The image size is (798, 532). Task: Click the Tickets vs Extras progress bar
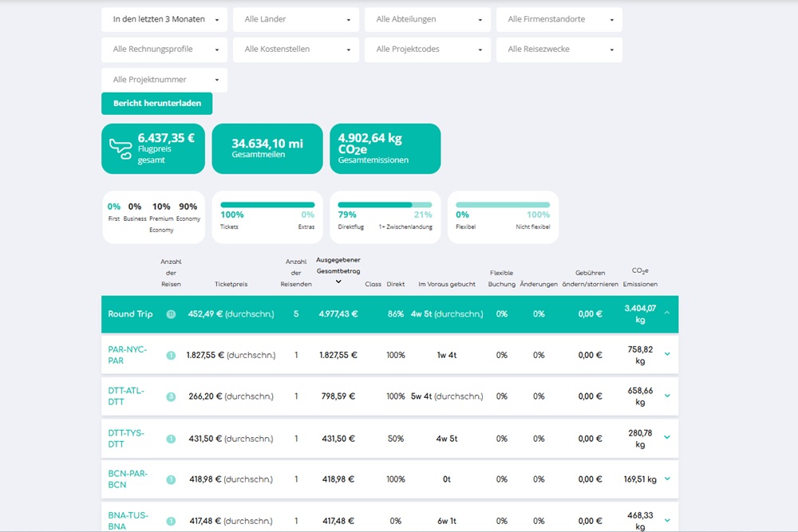tap(267, 205)
